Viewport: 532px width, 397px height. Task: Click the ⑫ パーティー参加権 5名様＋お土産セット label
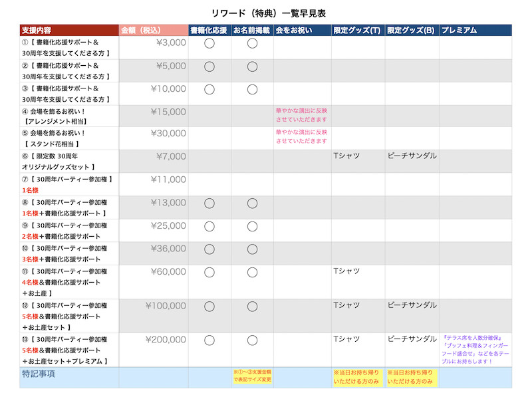[65, 317]
